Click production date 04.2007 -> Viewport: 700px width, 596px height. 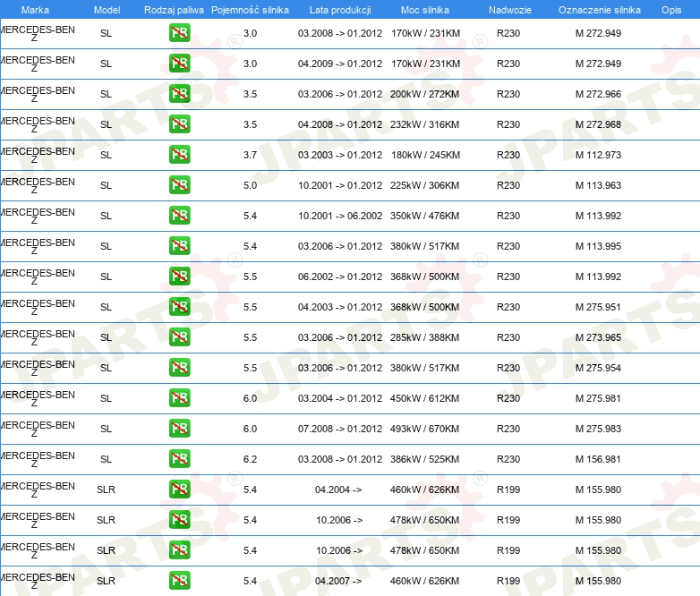338,581
